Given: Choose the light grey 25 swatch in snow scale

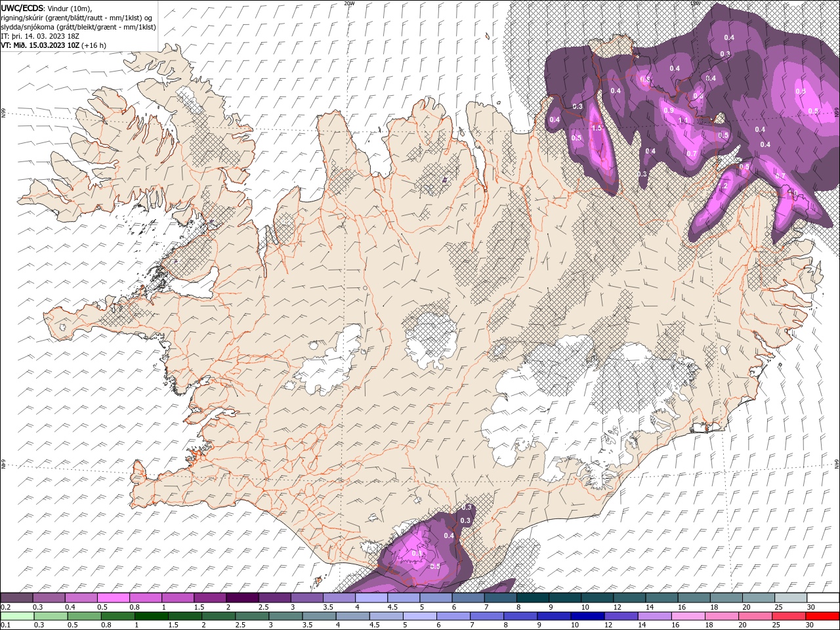Looking at the screenshot, I should (791, 598).
